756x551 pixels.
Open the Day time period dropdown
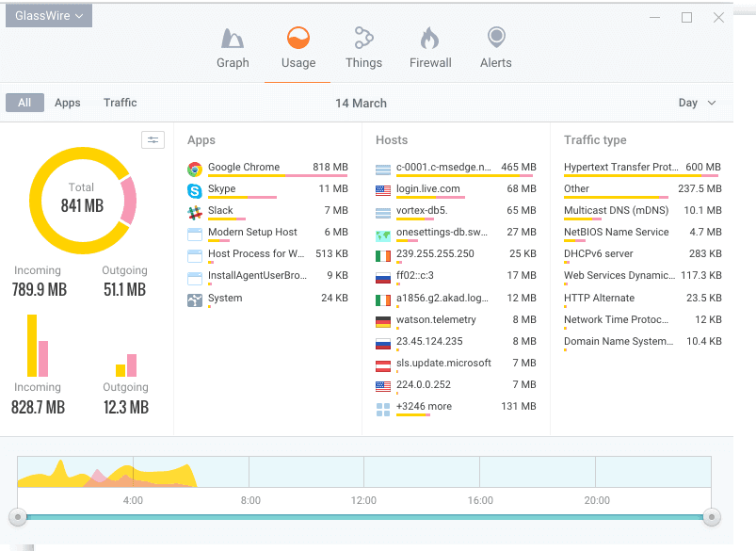tap(698, 103)
